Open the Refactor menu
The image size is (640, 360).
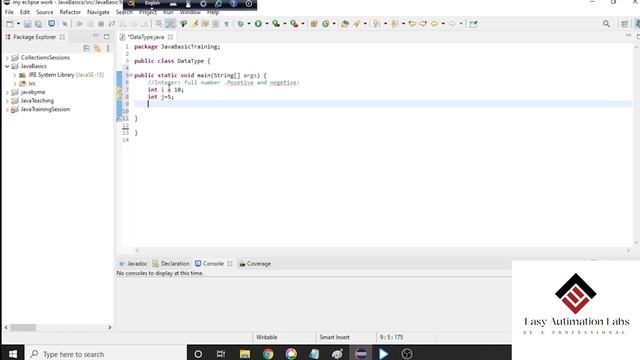click(x=70, y=12)
